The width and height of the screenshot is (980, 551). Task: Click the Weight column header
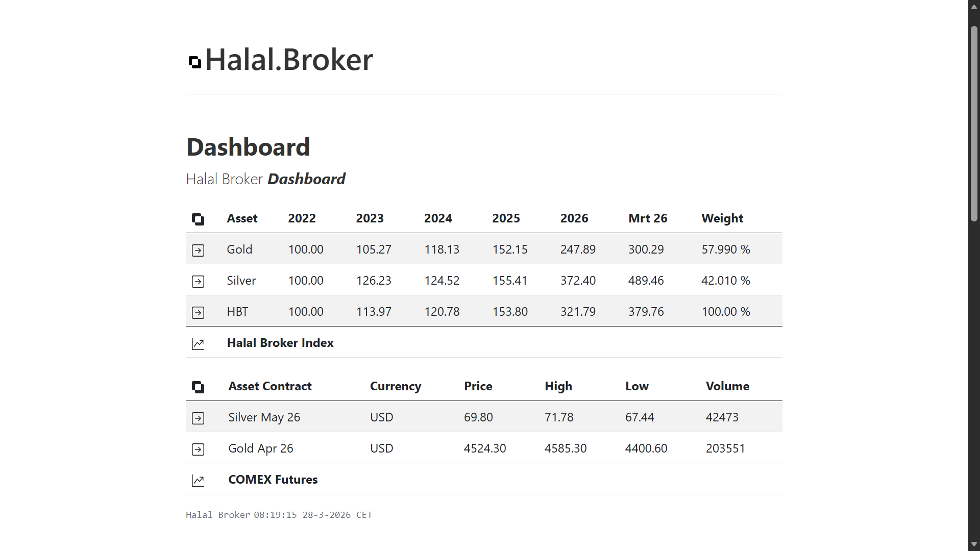(x=722, y=218)
